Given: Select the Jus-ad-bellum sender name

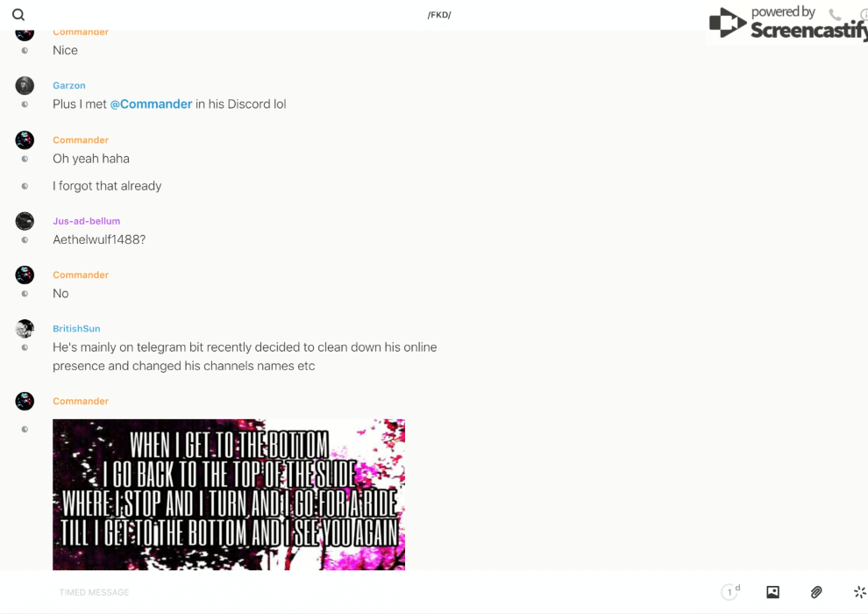Looking at the screenshot, I should pos(86,221).
